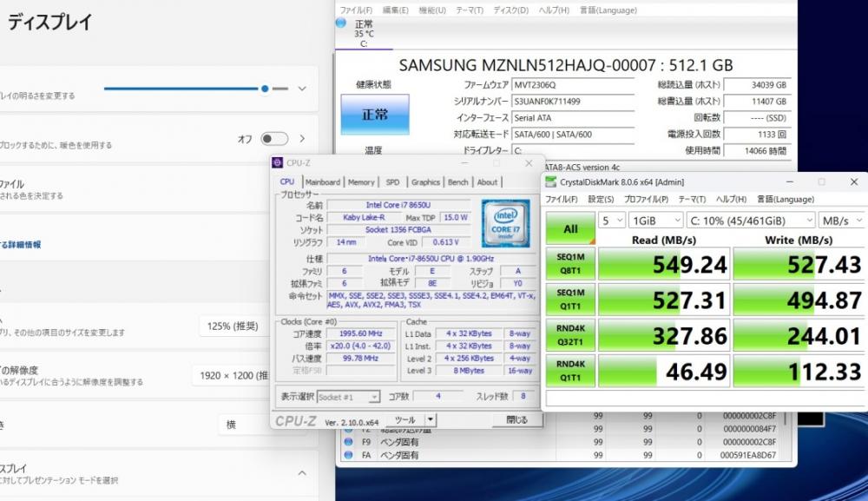Click the blue 正常 health status button
The width and height of the screenshot is (868, 501).
tap(375, 114)
